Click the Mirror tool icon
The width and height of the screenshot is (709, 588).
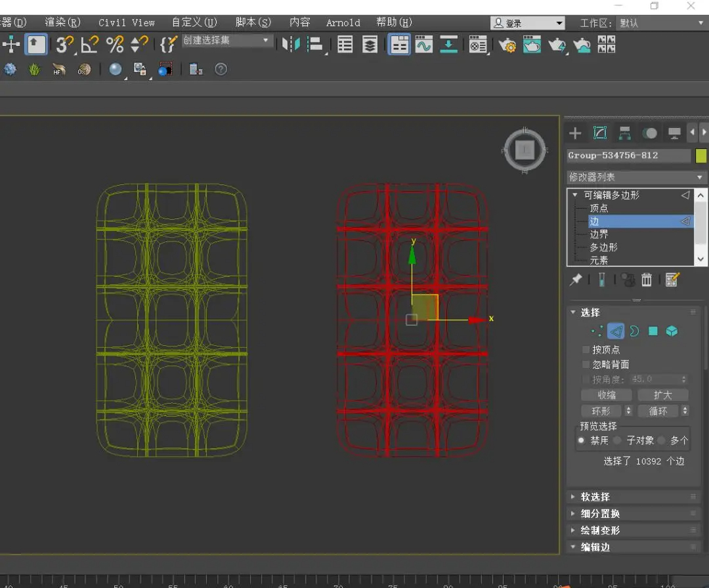click(290, 45)
